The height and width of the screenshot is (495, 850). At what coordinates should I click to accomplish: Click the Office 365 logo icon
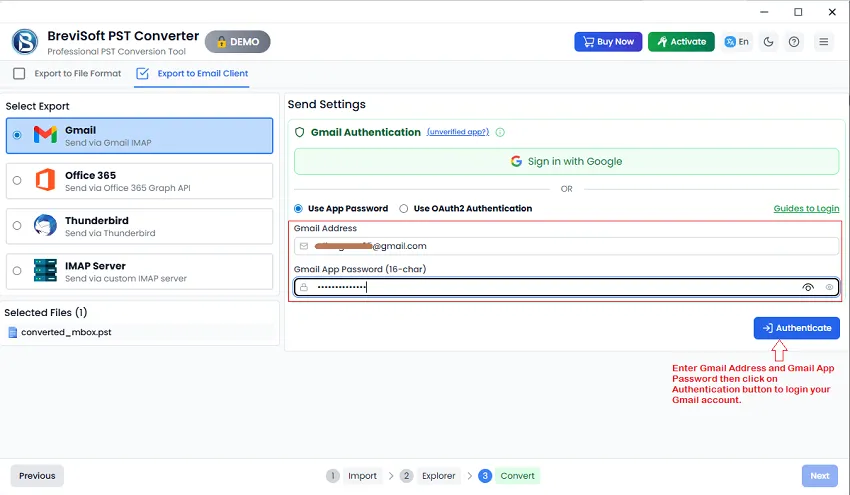(x=45, y=179)
